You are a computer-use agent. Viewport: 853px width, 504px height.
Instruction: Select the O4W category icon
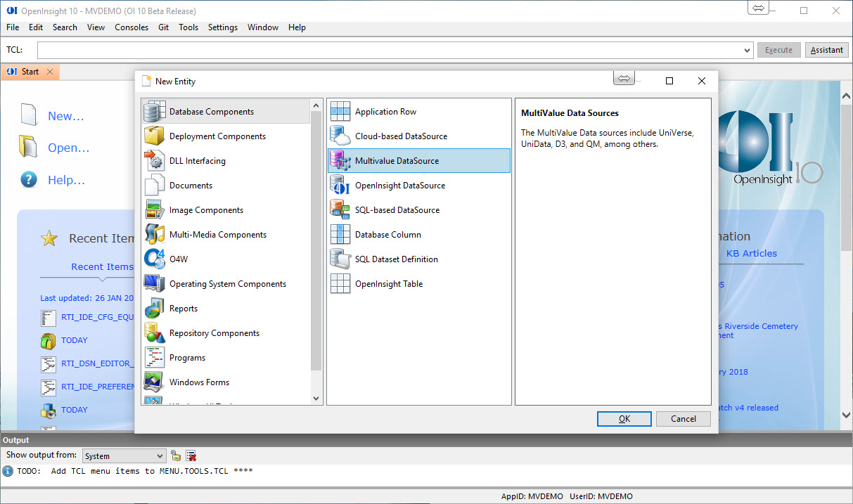pos(154,259)
